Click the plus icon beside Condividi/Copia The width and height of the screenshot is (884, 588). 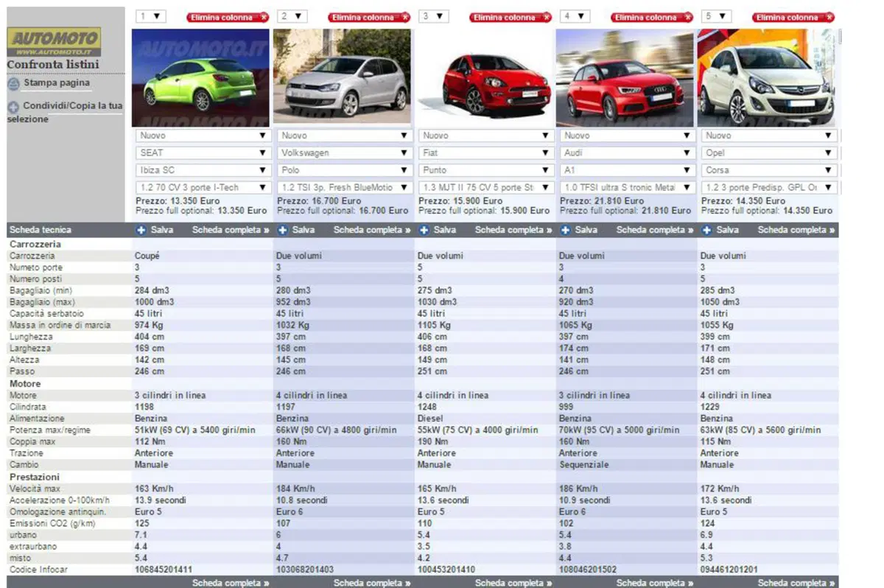click(13, 107)
